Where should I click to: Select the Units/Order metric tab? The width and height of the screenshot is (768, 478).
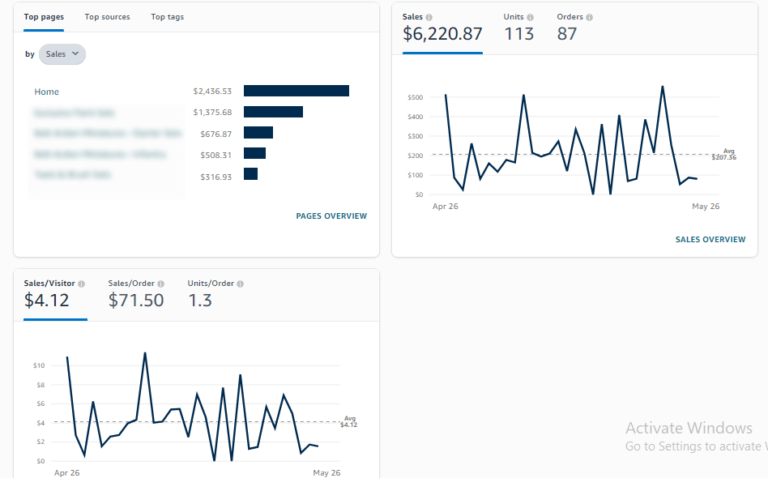point(214,294)
